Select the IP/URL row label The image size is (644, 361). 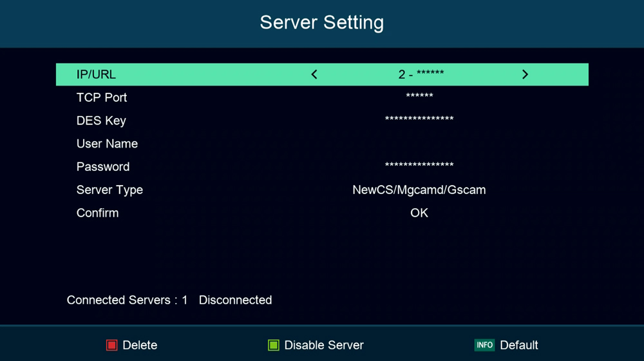point(96,75)
